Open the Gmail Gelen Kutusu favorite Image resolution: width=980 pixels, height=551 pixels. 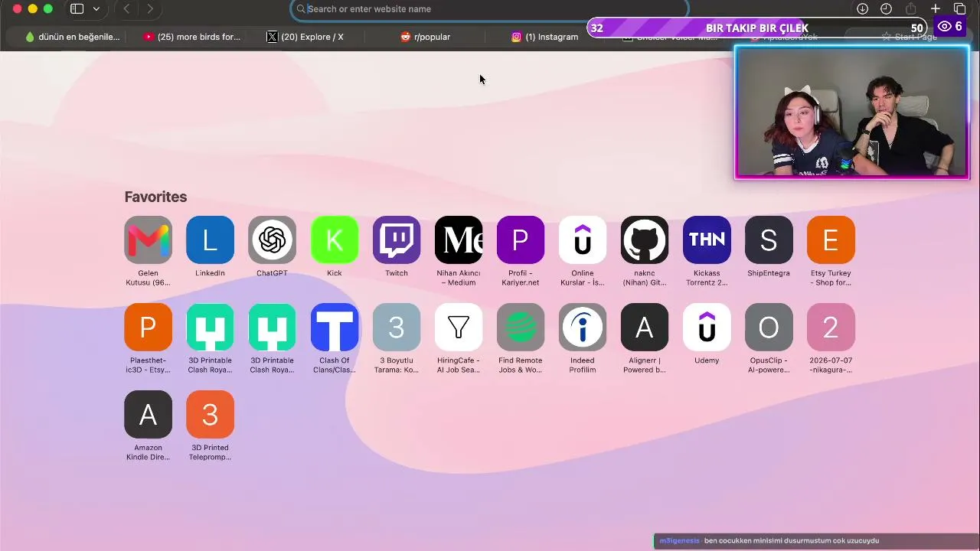pos(148,240)
